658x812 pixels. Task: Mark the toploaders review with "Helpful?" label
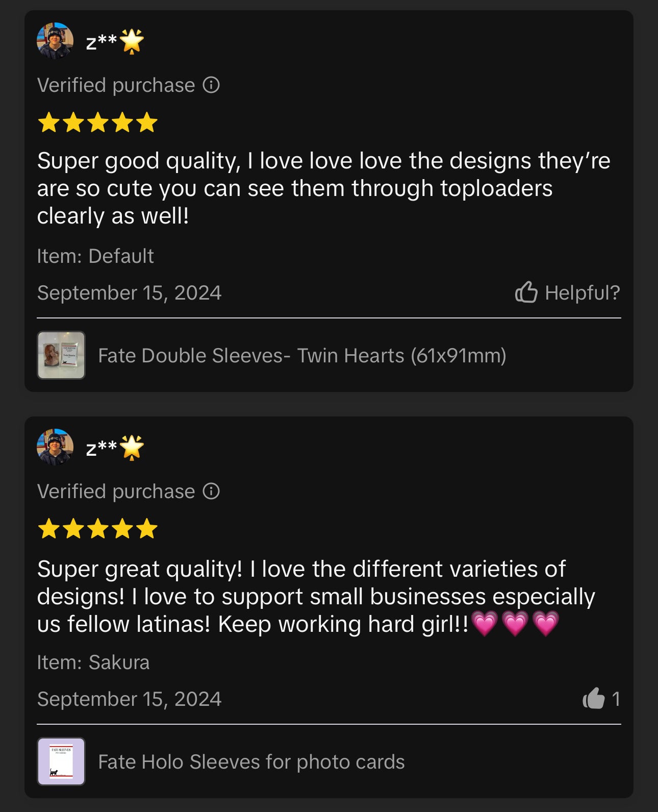[582, 293]
